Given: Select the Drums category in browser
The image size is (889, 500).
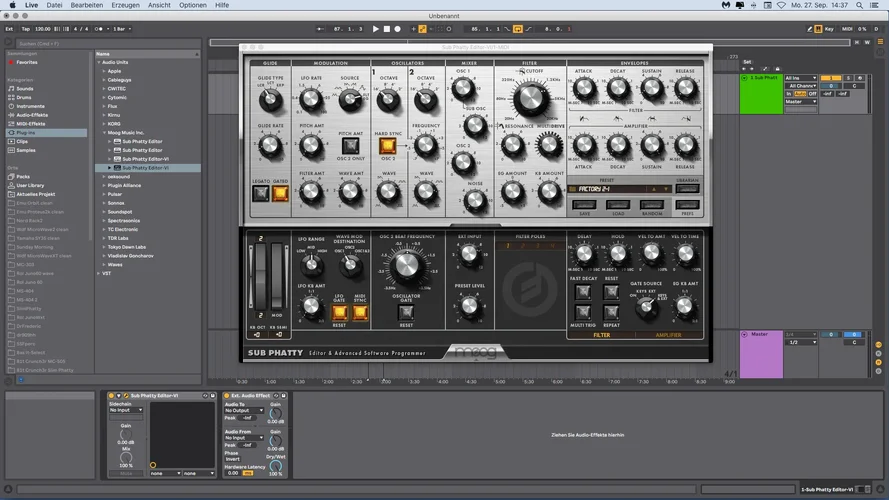Looking at the screenshot, I should (25, 97).
